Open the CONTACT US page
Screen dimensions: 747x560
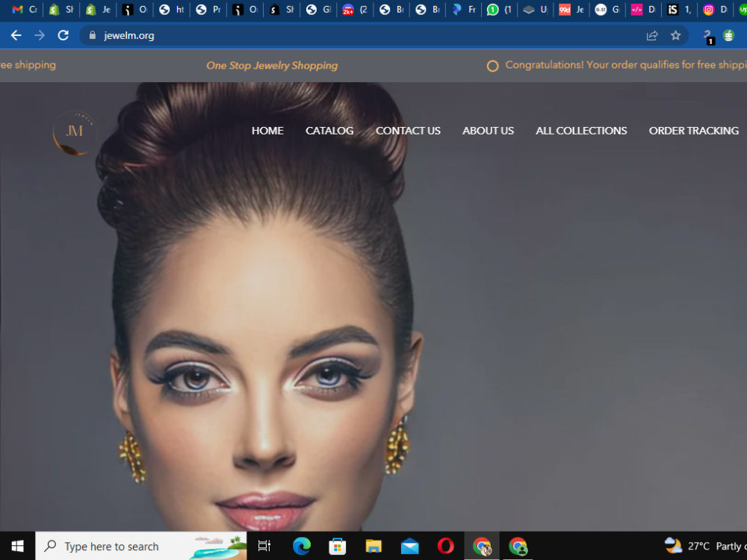(x=408, y=131)
